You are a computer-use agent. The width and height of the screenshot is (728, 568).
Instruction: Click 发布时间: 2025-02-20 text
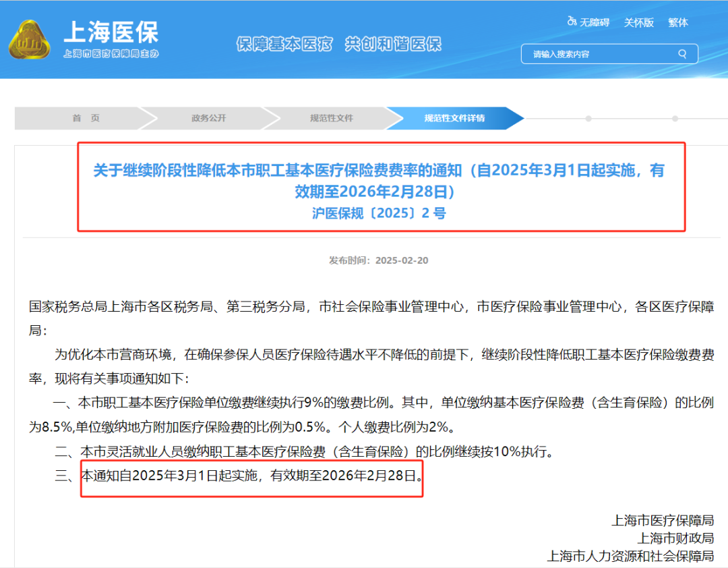[378, 260]
